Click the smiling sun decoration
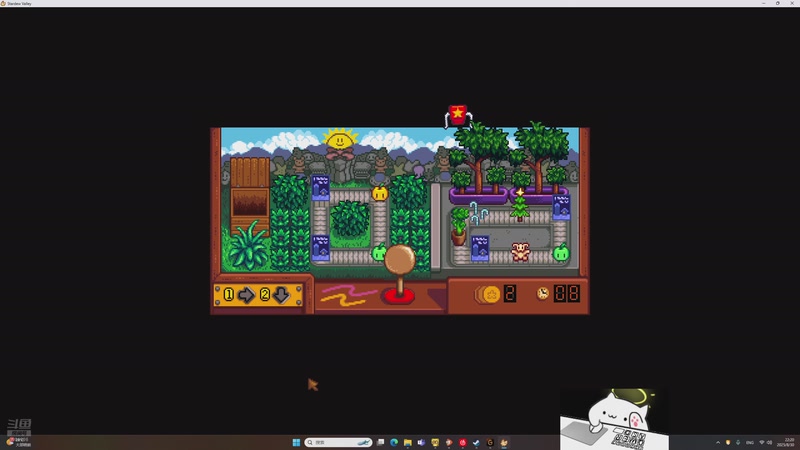The width and height of the screenshot is (800, 450). click(340, 139)
